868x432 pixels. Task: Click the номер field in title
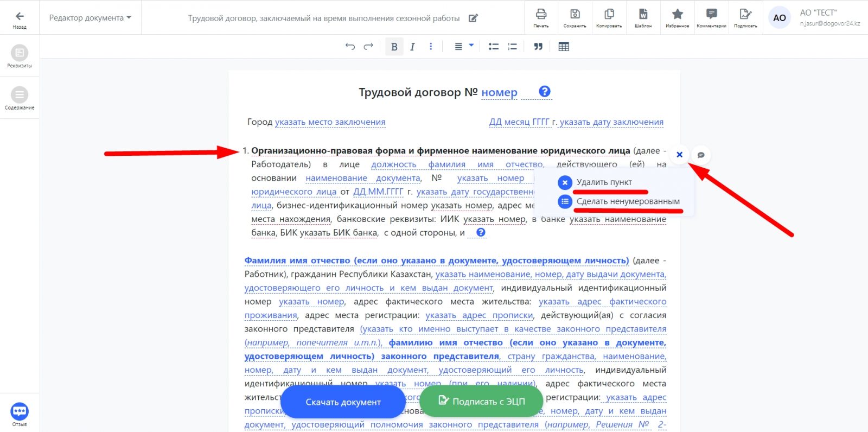(499, 92)
